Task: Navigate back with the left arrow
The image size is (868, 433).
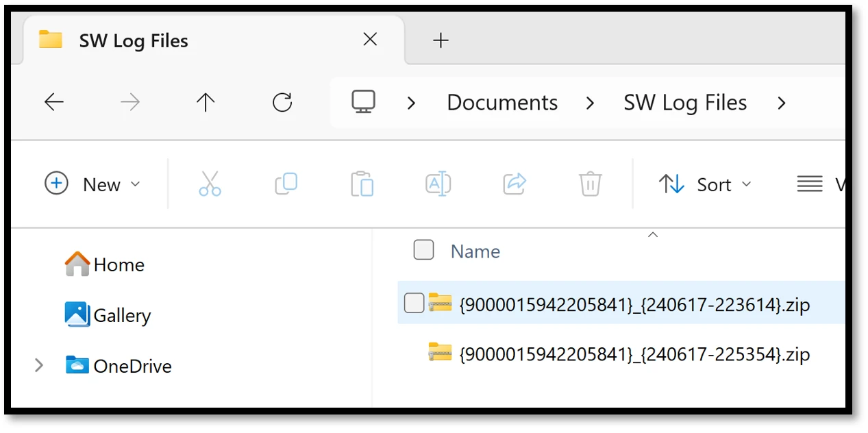Action: (x=53, y=103)
